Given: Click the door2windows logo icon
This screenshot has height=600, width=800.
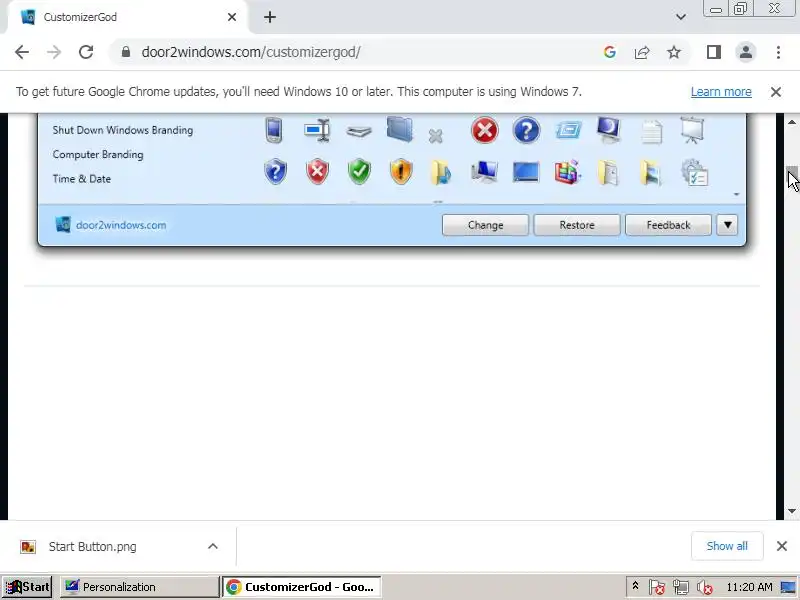Looking at the screenshot, I should point(63,224).
